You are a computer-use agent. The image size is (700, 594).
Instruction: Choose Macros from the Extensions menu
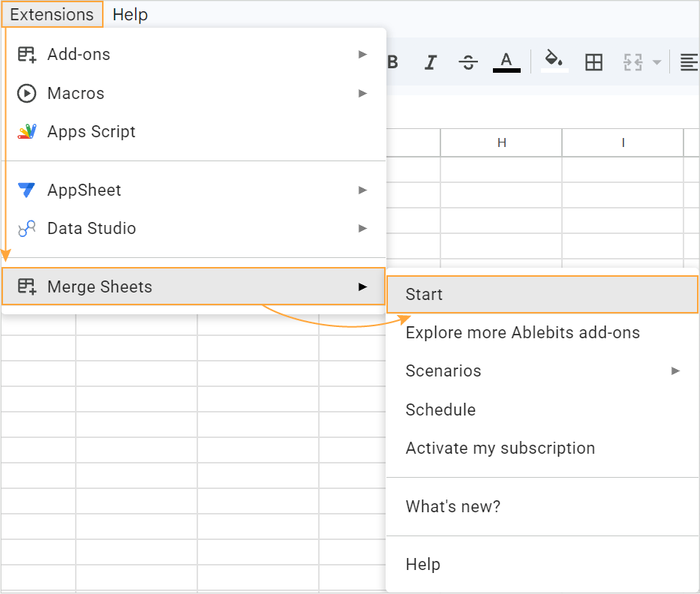pos(194,93)
